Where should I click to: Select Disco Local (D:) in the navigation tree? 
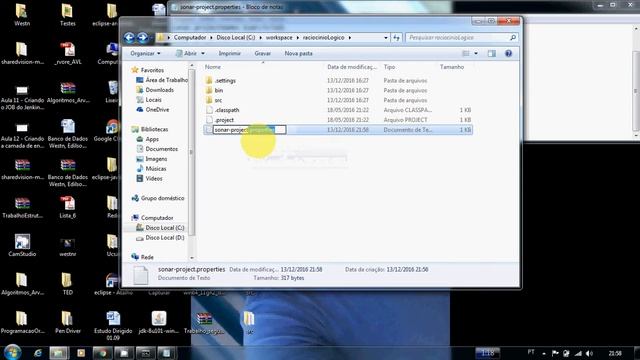coord(165,238)
